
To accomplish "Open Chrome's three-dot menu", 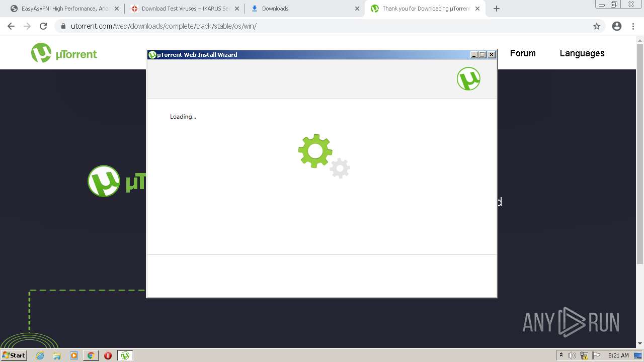I will pos(633,26).
